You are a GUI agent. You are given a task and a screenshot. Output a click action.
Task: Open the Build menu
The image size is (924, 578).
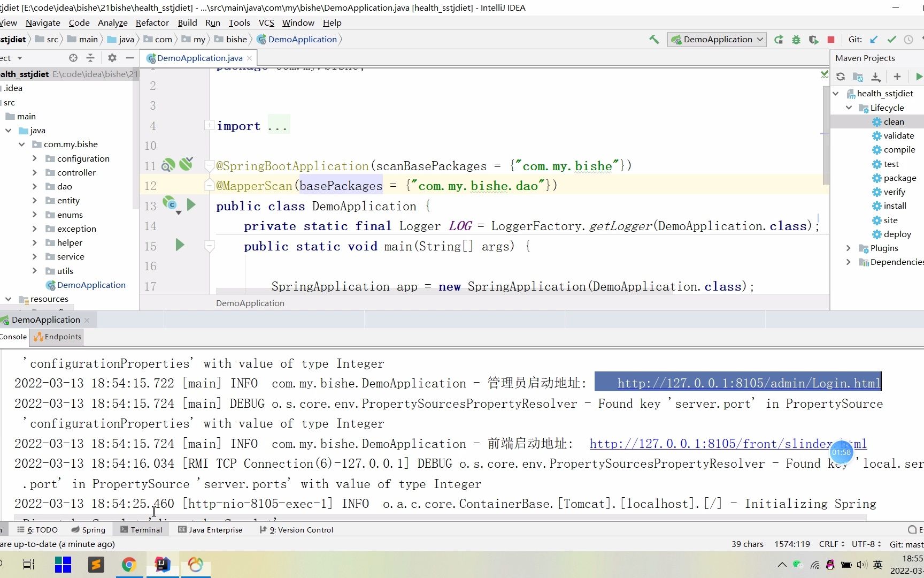[187, 22]
